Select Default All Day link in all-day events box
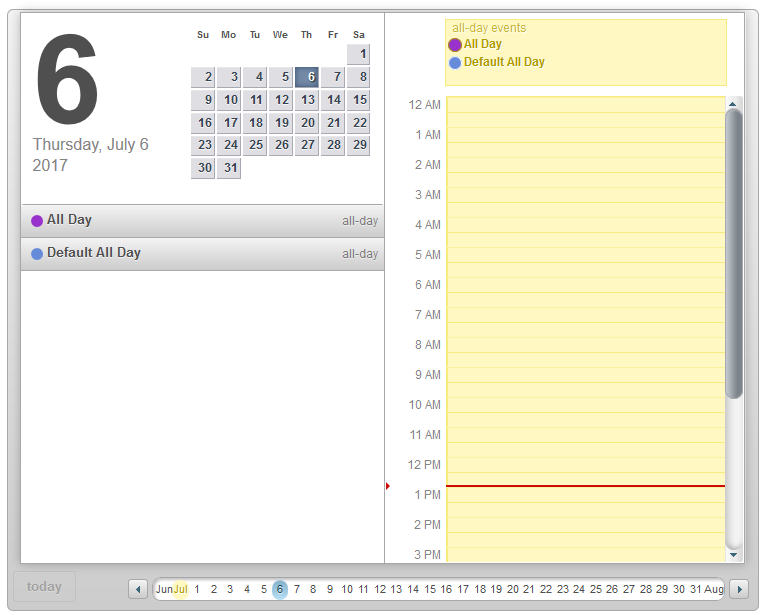 click(x=504, y=62)
